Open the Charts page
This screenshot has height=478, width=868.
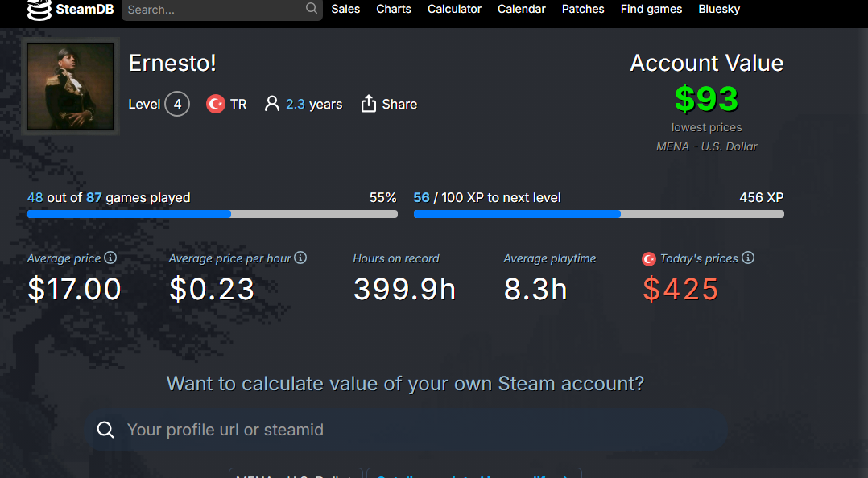click(394, 9)
